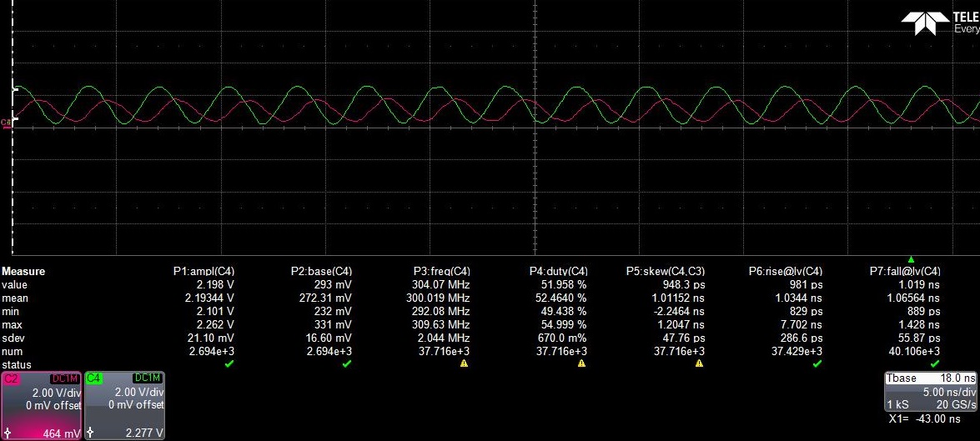Image resolution: width=980 pixels, height=441 pixels.
Task: Click the Measure table label
Action: click(x=23, y=271)
